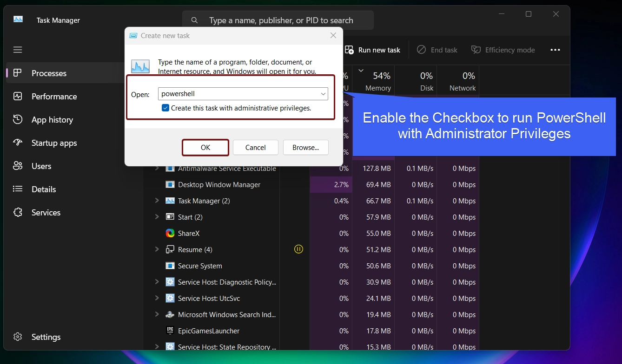Click the End task button
Screen dimensions: 622x364
437,50
